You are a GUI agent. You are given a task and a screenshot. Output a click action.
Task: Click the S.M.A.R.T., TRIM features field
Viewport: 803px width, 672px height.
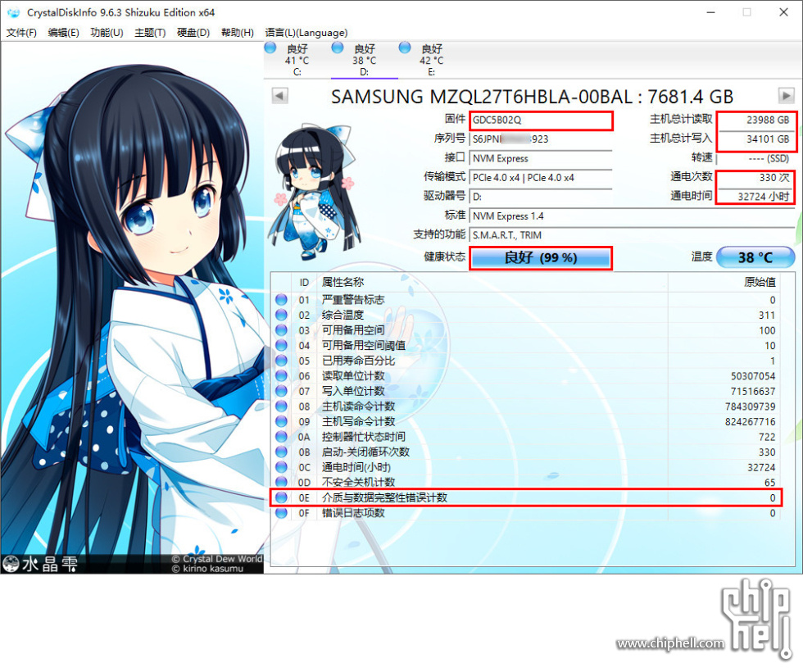(x=632, y=236)
